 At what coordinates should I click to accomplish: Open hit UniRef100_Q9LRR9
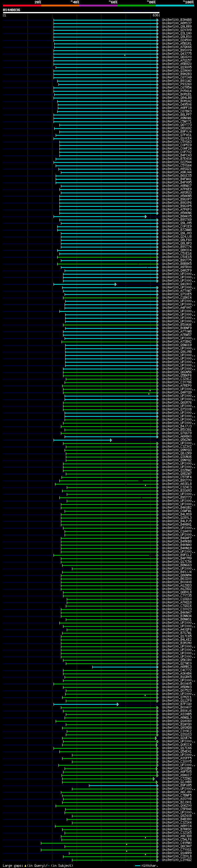pos(177,26)
